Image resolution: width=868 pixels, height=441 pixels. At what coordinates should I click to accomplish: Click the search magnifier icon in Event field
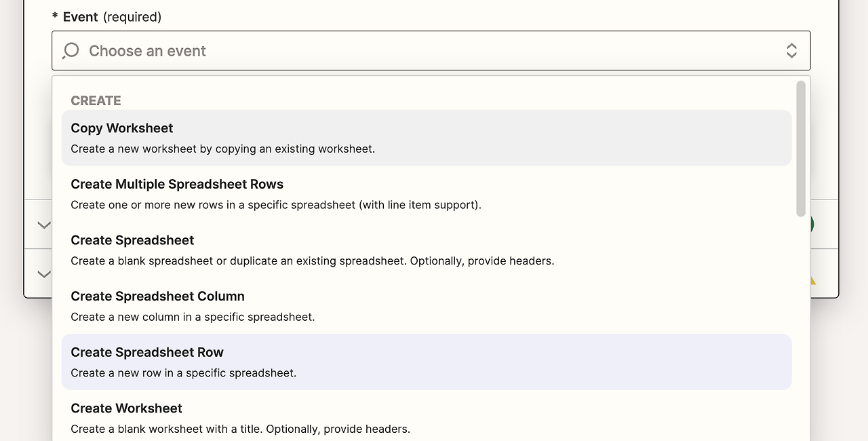(x=71, y=51)
